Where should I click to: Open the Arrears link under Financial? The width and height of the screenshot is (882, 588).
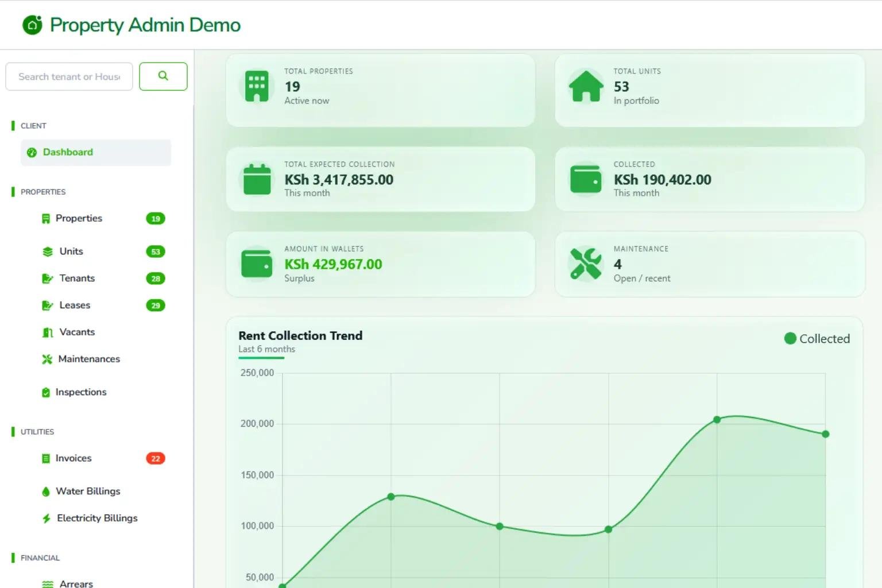pos(76,583)
